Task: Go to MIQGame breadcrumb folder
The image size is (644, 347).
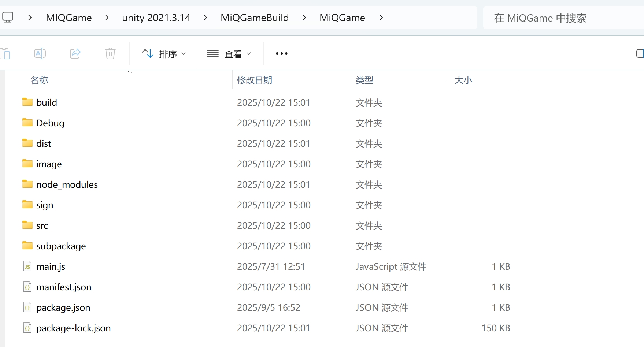Action: (x=69, y=18)
